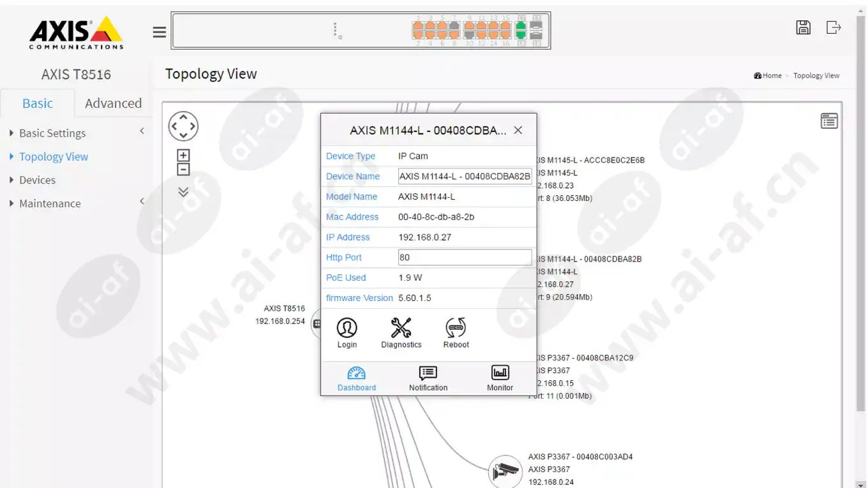Open the topology list view icon
The image size is (868, 488).
[x=829, y=121]
